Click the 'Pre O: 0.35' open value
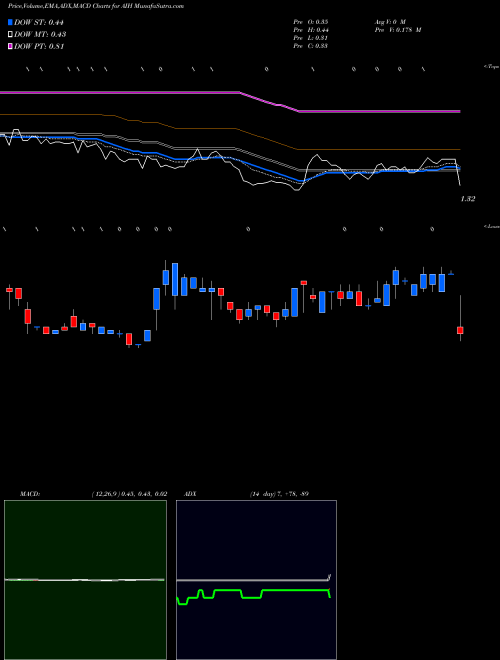Viewport: 500px width, 660px height. click(311, 21)
